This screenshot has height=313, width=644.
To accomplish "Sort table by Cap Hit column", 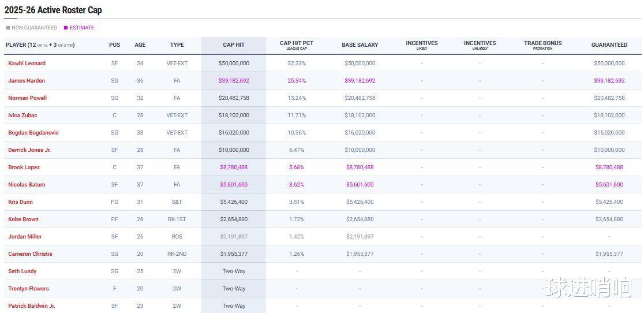I will pos(234,45).
